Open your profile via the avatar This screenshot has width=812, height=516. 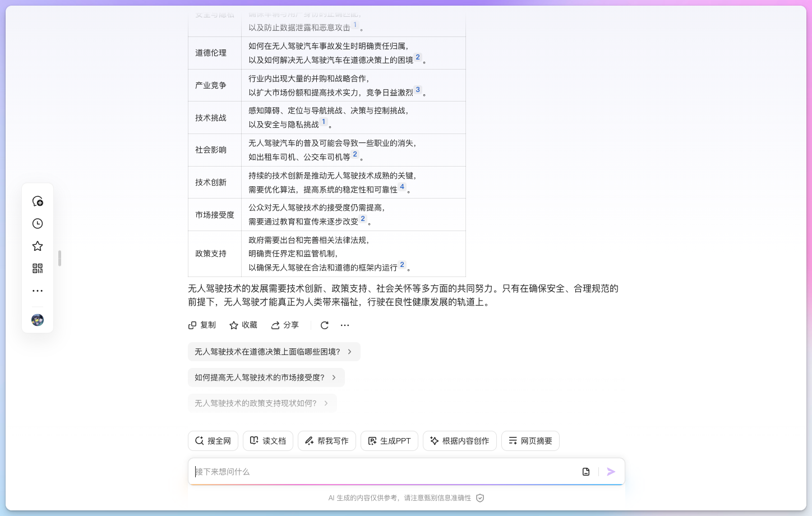pyautogui.click(x=38, y=320)
